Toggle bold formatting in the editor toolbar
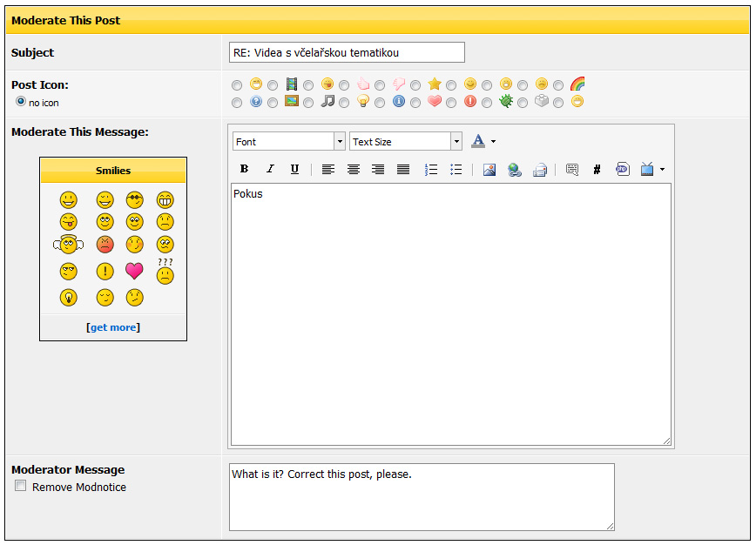 (244, 170)
